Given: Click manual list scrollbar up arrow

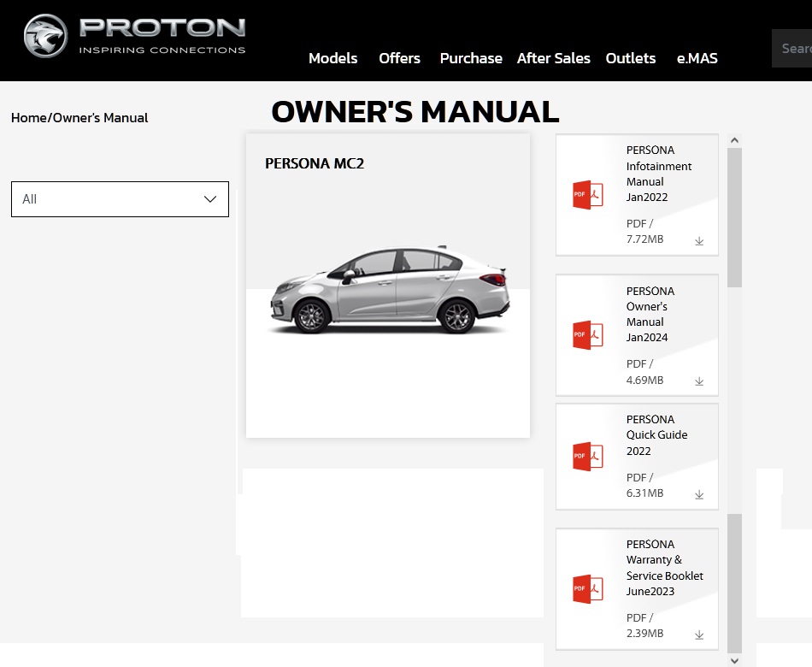Looking at the screenshot, I should pyautogui.click(x=734, y=140).
